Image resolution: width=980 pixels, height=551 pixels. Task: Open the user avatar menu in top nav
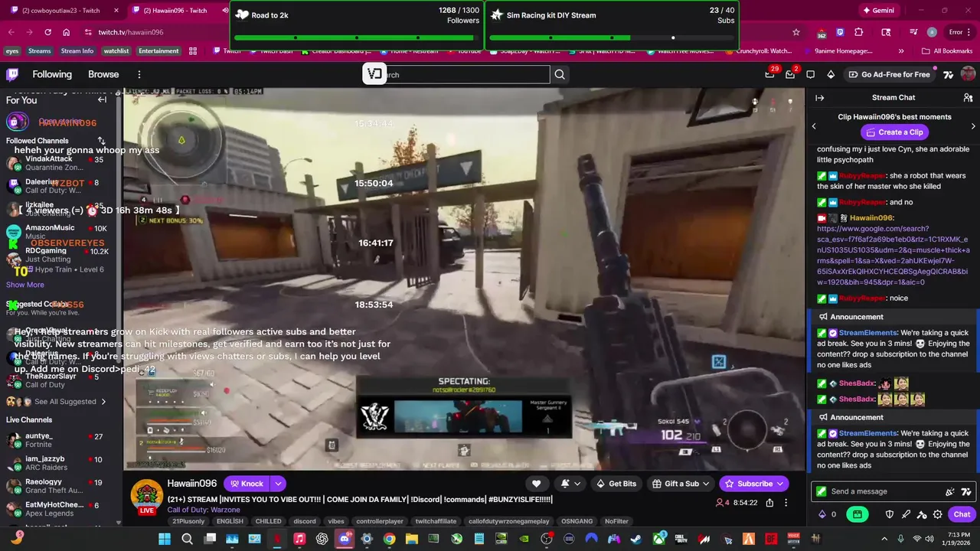[x=968, y=74]
